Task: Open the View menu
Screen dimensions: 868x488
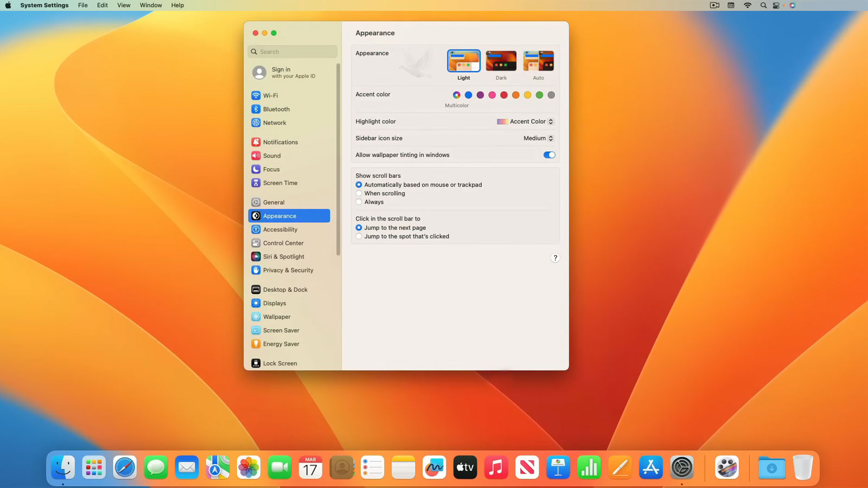Action: pyautogui.click(x=124, y=5)
